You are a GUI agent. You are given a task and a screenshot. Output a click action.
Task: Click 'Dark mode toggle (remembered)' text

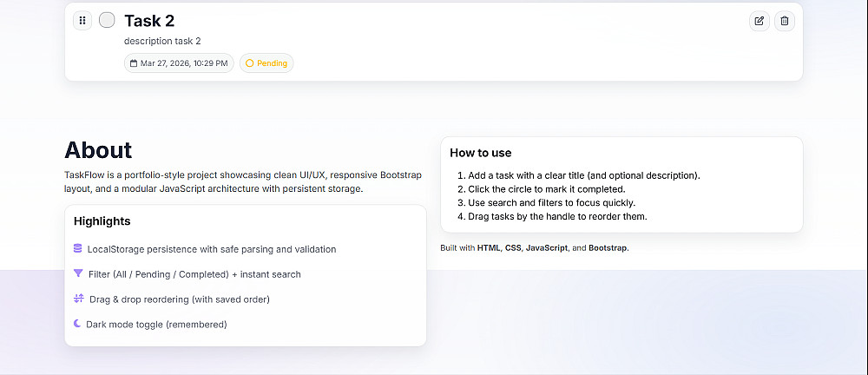[156, 324]
